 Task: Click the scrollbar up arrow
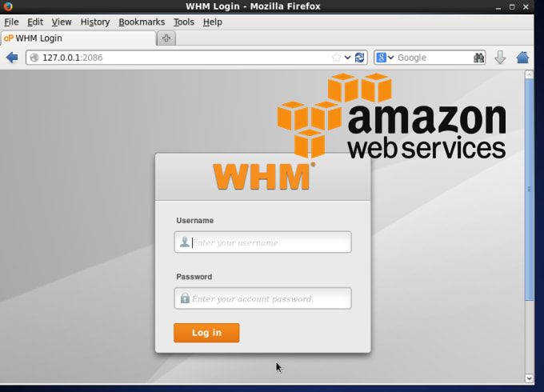[x=529, y=74]
